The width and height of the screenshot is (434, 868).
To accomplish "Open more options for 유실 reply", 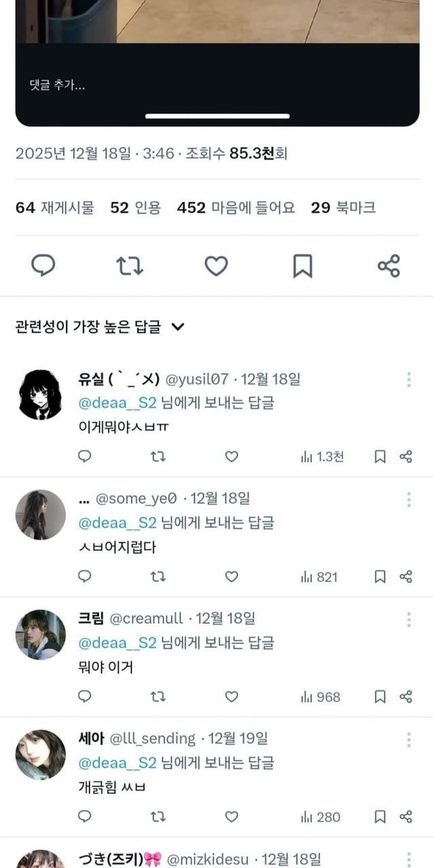I will (x=409, y=380).
